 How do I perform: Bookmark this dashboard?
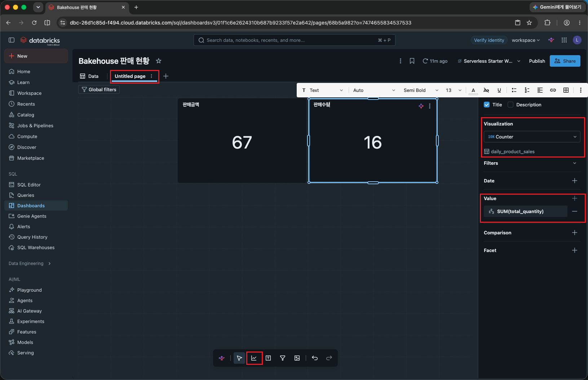(412, 61)
